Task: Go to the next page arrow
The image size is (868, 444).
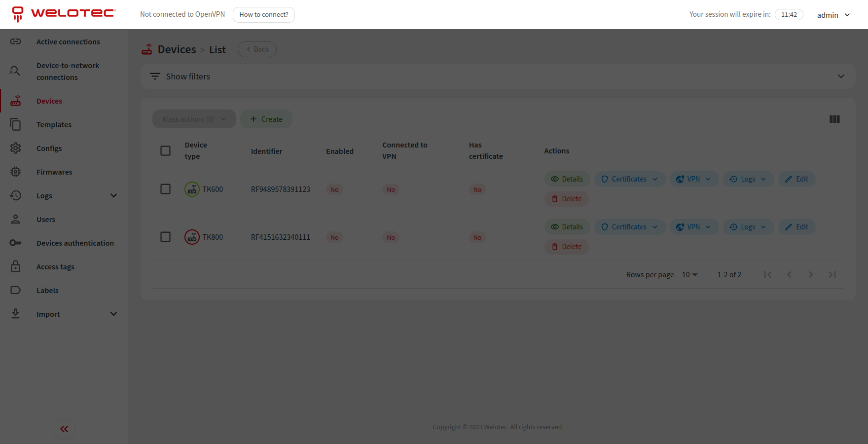Action: [x=810, y=275]
